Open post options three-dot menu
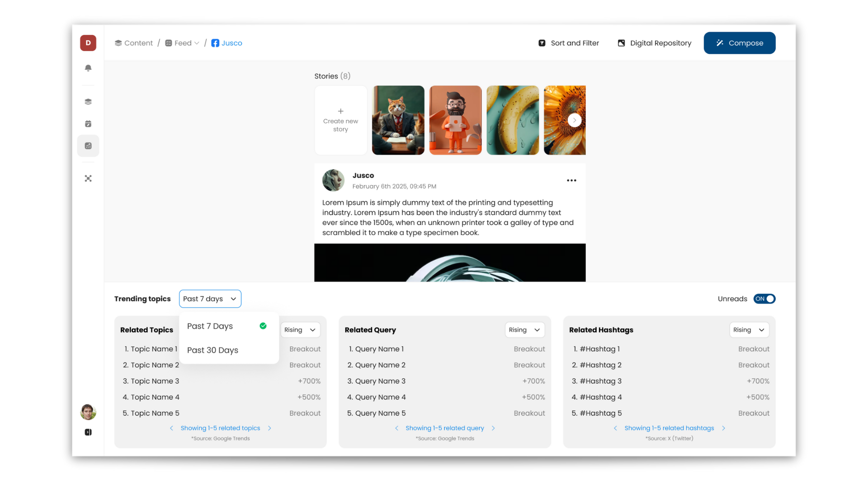Image resolution: width=868 pixels, height=488 pixels. (571, 180)
